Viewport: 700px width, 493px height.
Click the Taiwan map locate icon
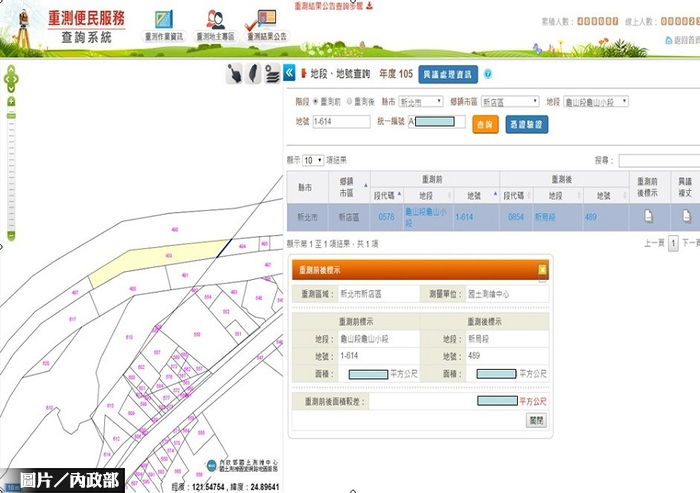(253, 73)
